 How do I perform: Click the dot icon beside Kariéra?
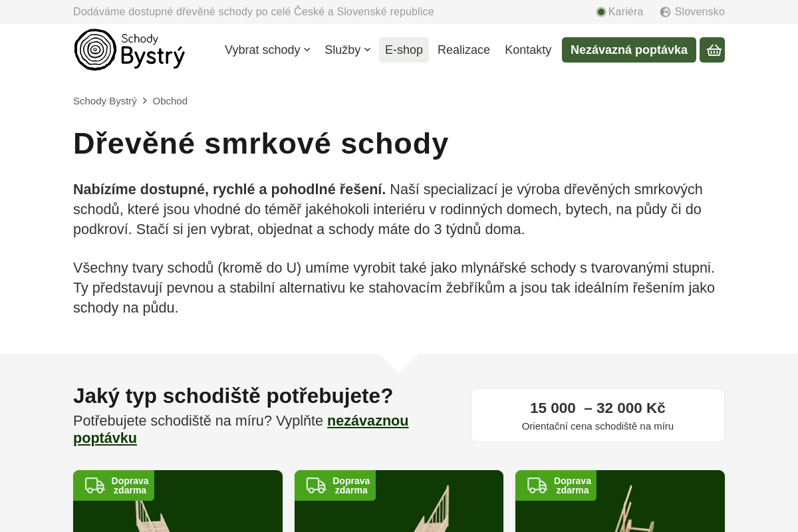click(x=600, y=11)
